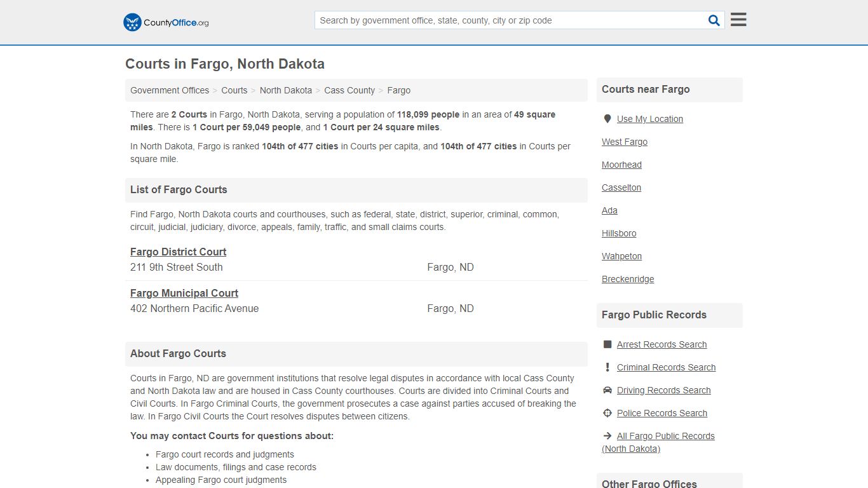The height and width of the screenshot is (488, 868).
Task: Click the location pin icon beside Use My Location
Action: pos(607,119)
